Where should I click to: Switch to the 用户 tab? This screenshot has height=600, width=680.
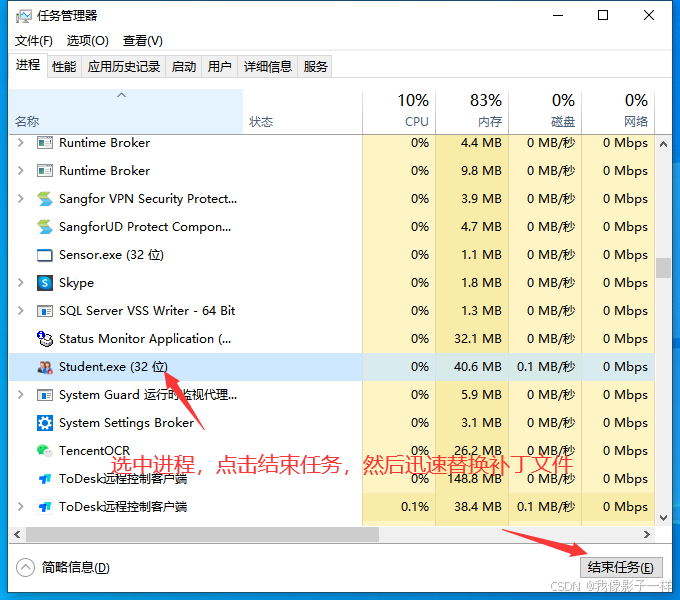point(219,67)
